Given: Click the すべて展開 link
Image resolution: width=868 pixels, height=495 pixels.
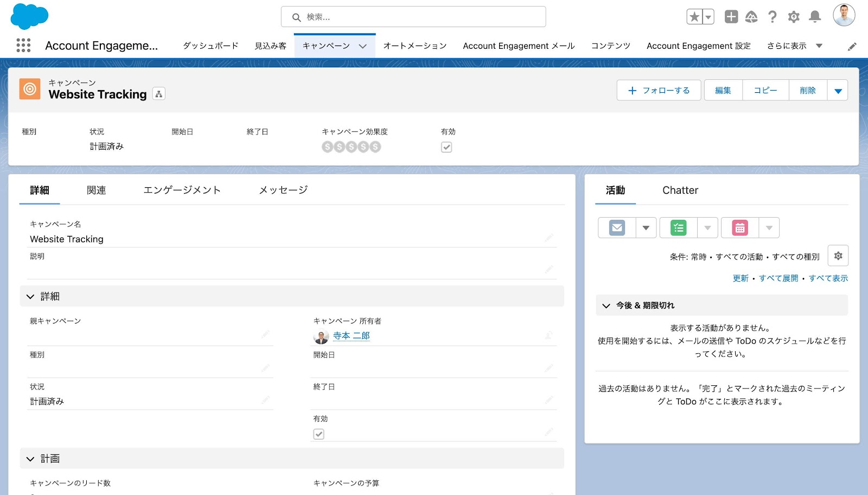Looking at the screenshot, I should coord(778,278).
